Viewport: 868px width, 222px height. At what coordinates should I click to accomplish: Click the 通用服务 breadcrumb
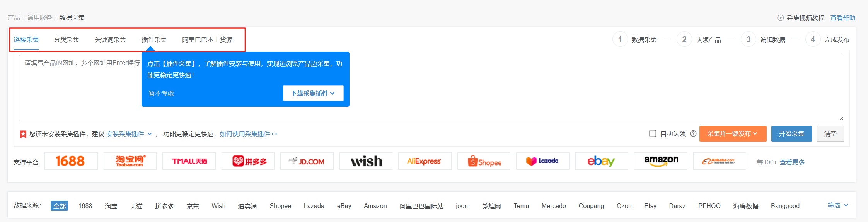pos(39,18)
